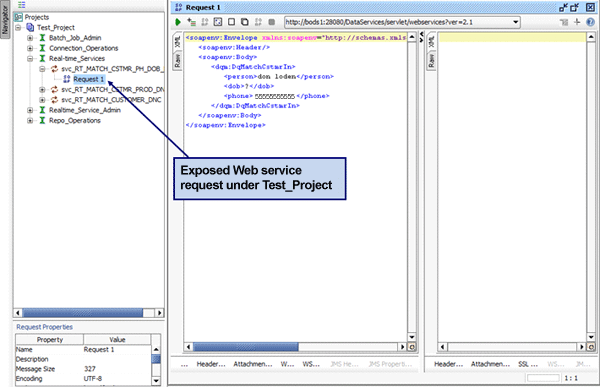Collapse the Real-time_Services node

pyautogui.click(x=30, y=59)
